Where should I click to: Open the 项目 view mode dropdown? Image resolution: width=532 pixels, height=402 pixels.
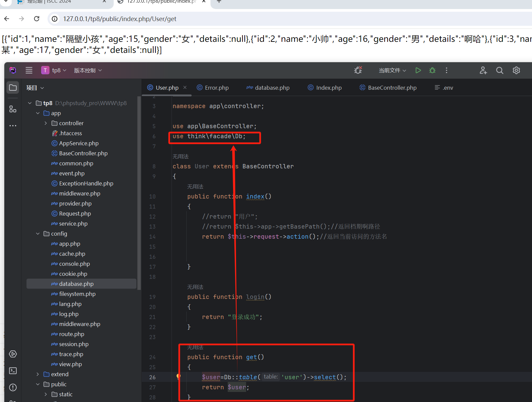coord(35,88)
